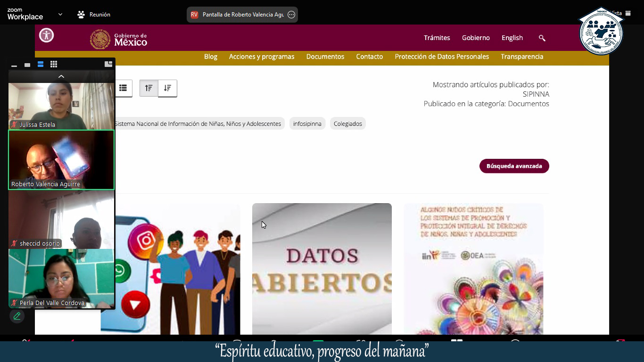
Task: Click the Gobierno de México logo
Action: 119,39
